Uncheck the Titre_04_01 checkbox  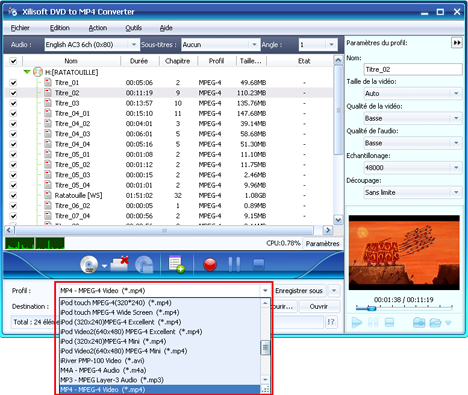pos(13,114)
